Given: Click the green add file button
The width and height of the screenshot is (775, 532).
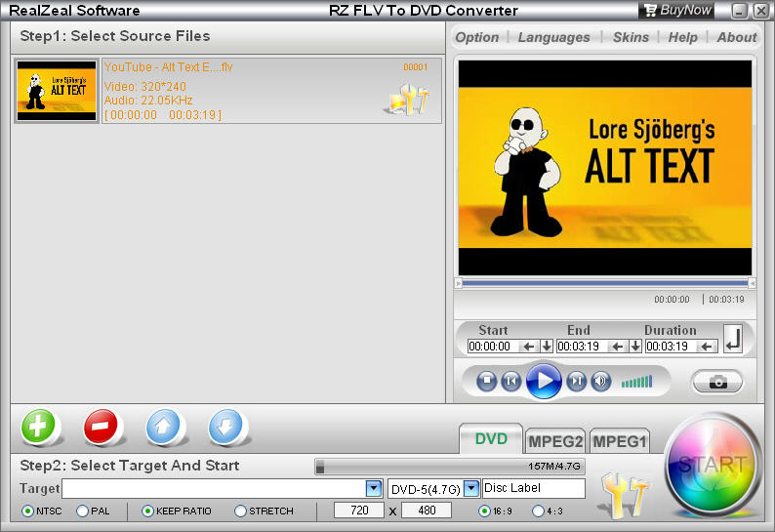Looking at the screenshot, I should click(x=38, y=427).
